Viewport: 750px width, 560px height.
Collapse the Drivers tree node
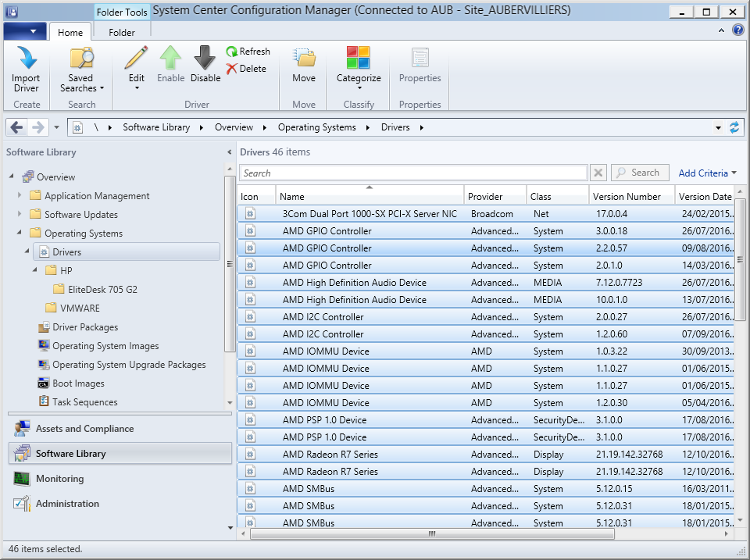click(x=27, y=251)
